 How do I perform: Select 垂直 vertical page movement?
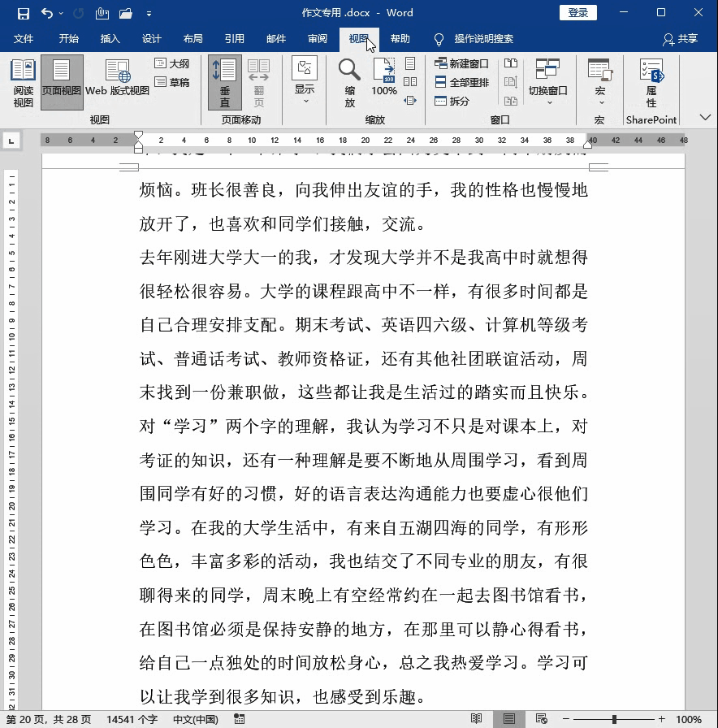click(x=225, y=83)
